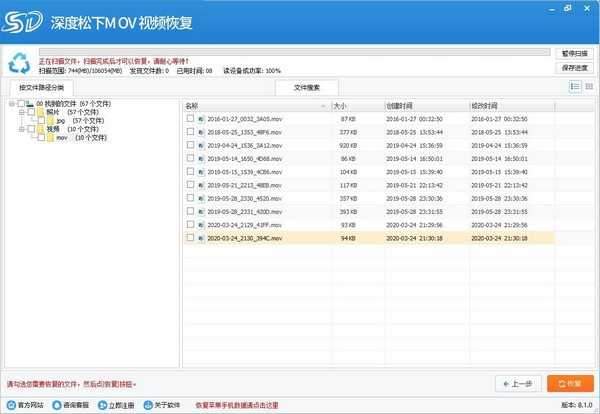Viewport: 600px width, 414px height.
Task: Tick checkbox for 2019-05-14_1650 mov file
Action: (x=190, y=158)
